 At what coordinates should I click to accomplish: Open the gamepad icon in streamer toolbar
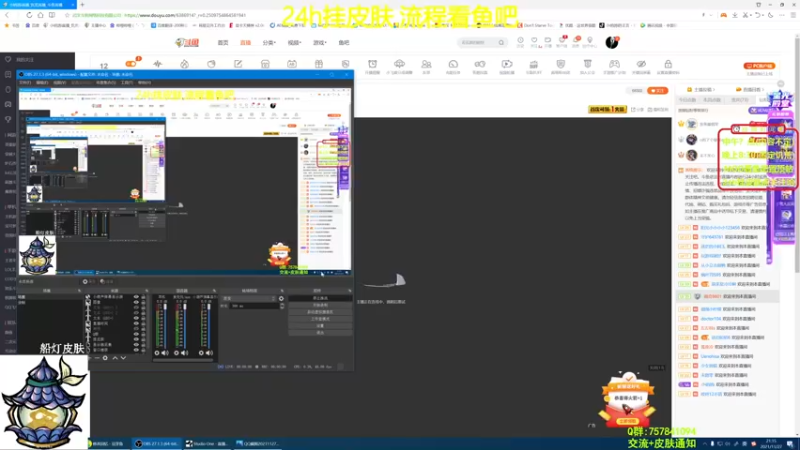[x=614, y=64]
